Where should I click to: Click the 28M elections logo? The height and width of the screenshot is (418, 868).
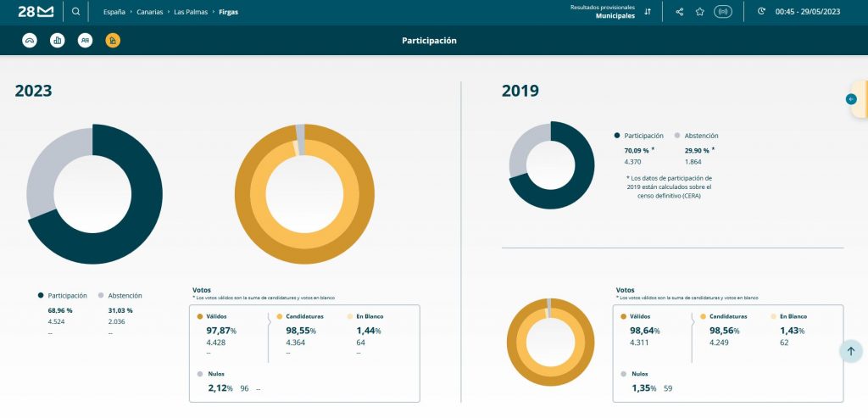36,12
